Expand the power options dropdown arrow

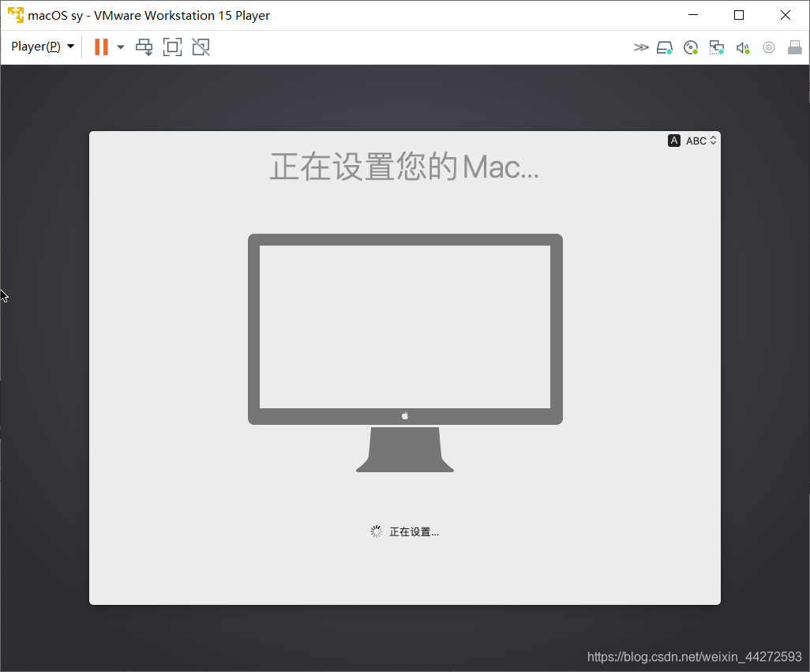coord(121,47)
